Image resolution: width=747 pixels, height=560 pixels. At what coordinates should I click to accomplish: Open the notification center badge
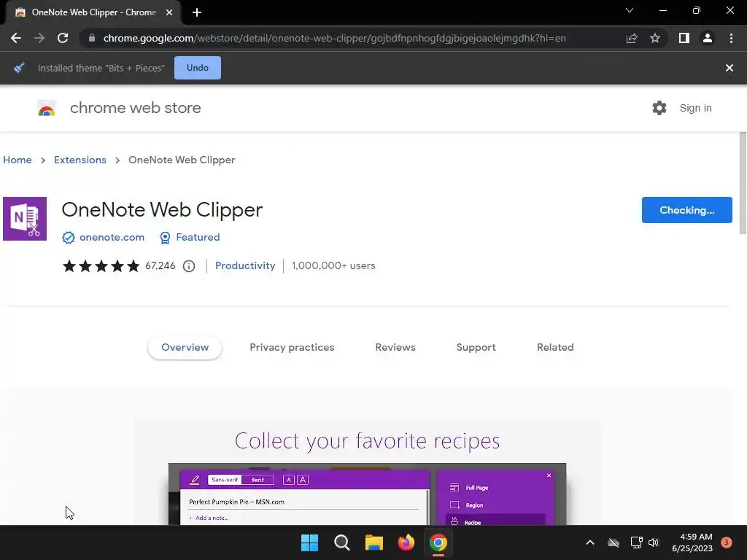(727, 542)
